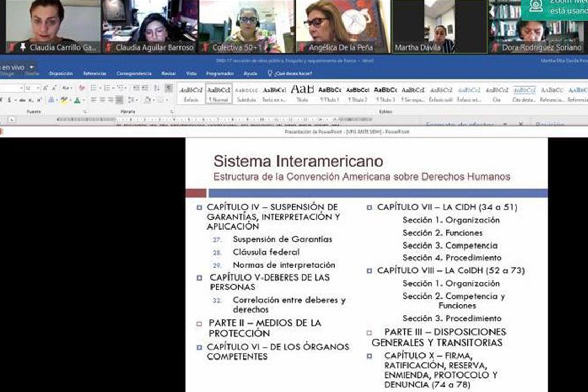Click the text highlight color icon
The width and height of the screenshot is (588, 392).
[63, 100]
